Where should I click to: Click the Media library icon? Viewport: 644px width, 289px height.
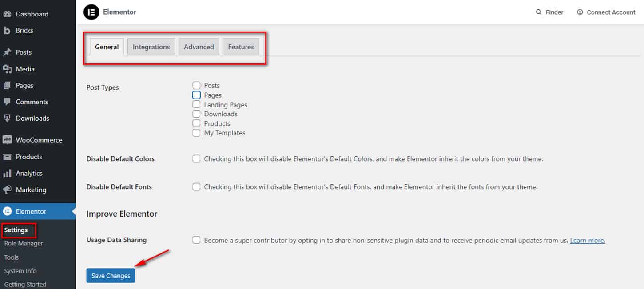(x=7, y=69)
